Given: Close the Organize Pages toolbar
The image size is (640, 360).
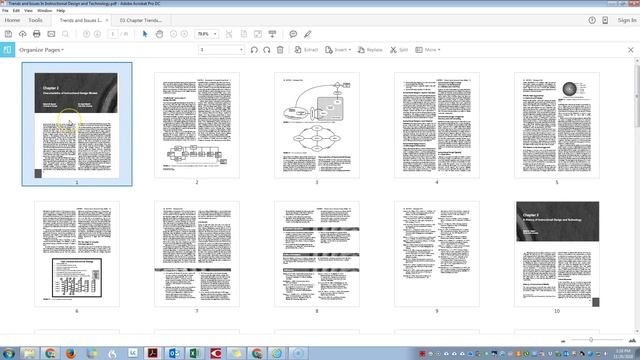Looking at the screenshot, I should click(631, 50).
